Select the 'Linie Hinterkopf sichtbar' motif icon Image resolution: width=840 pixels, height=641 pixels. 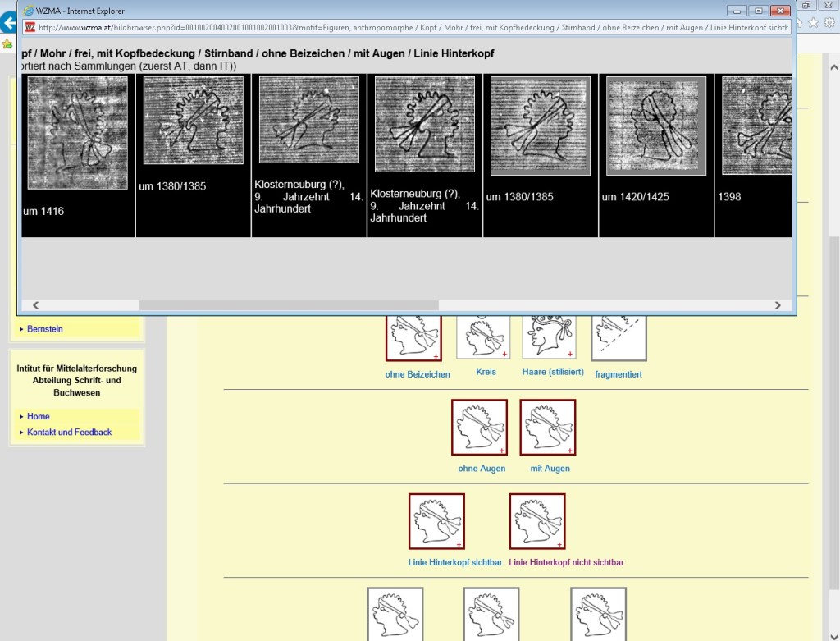[436, 520]
